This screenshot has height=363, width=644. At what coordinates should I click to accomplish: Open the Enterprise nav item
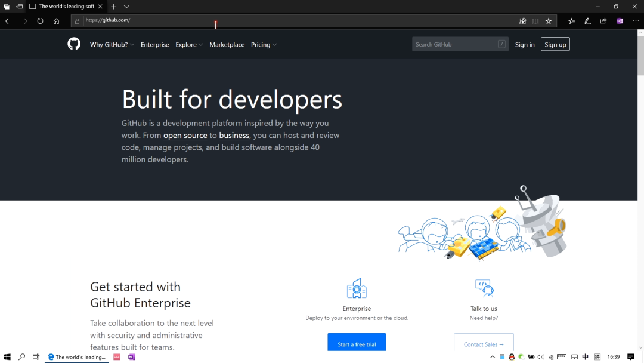pos(155,44)
